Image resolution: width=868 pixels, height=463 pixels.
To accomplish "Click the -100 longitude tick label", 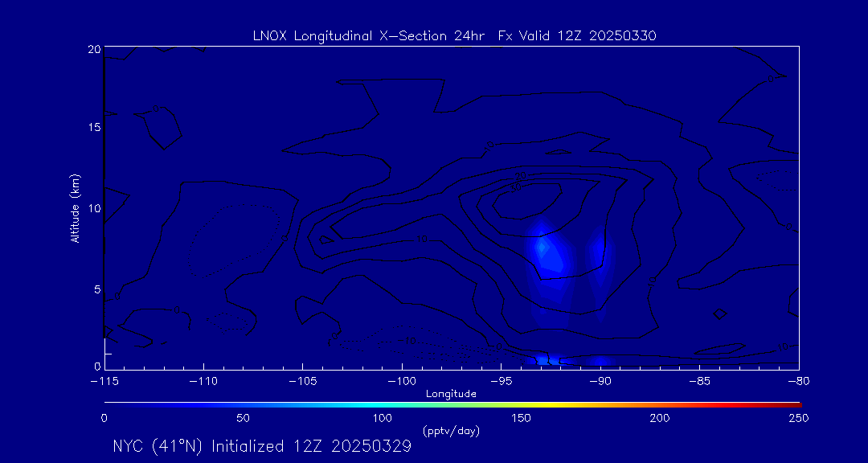I will [x=402, y=382].
